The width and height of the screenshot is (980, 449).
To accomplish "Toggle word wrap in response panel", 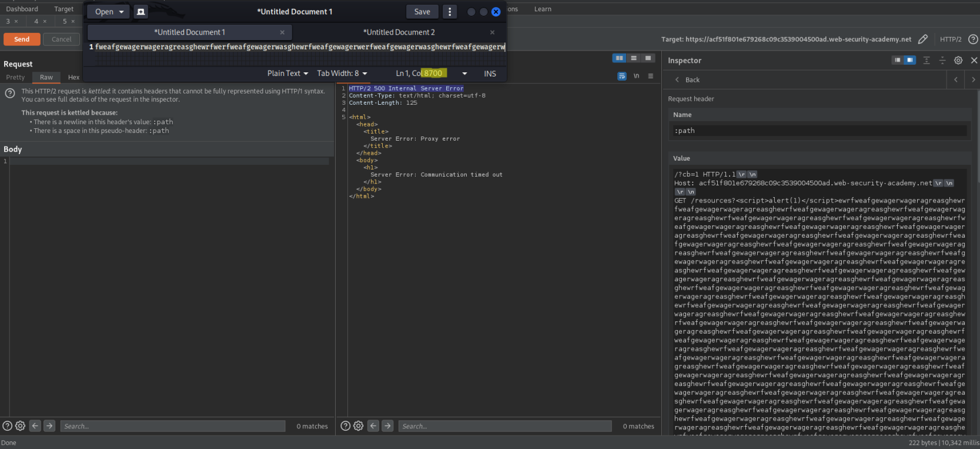I will (622, 76).
